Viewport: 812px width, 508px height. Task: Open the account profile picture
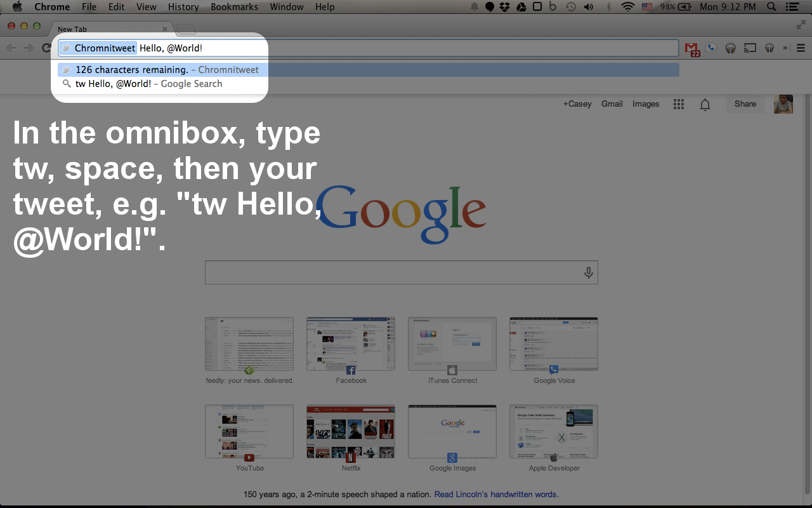pyautogui.click(x=783, y=104)
